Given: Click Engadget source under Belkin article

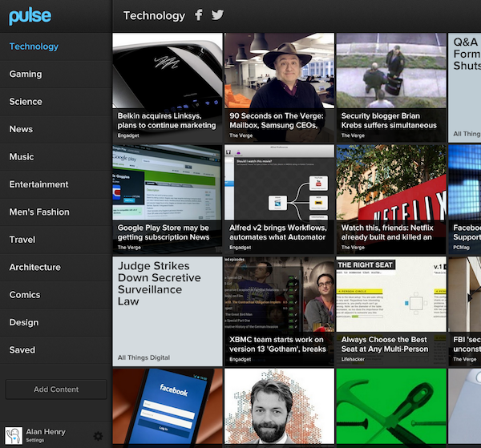Looking at the screenshot, I should [x=128, y=135].
